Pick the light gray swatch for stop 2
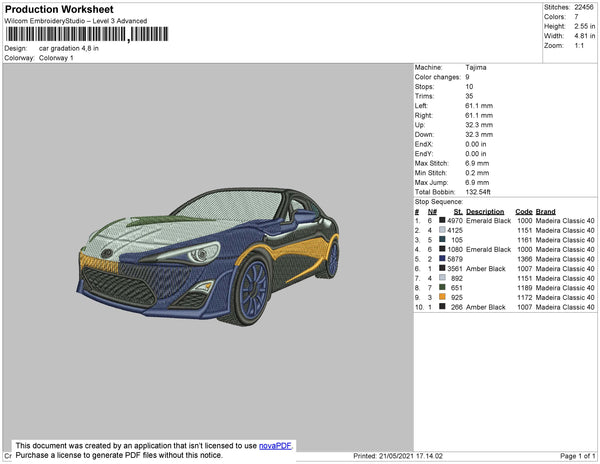This screenshot has width=600, height=464. [443, 231]
